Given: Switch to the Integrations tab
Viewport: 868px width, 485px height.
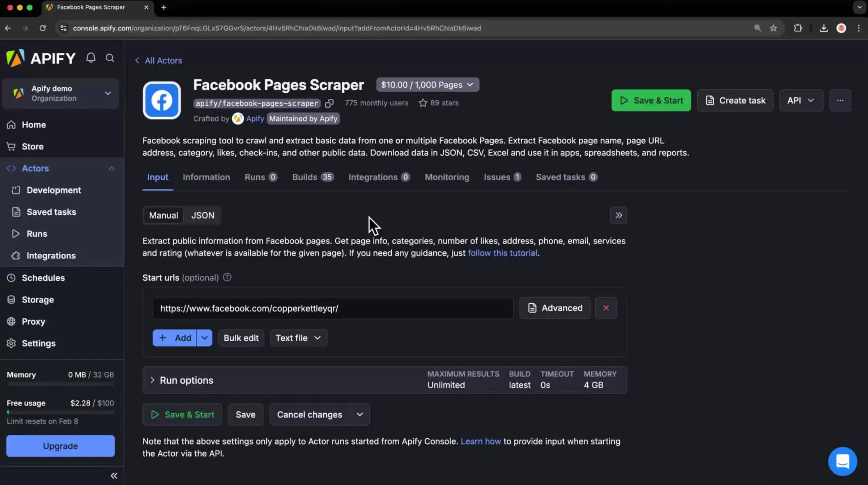Looking at the screenshot, I should 379,177.
